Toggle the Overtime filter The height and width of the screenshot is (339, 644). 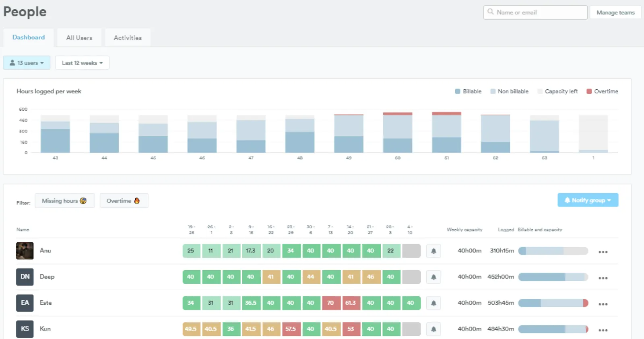point(124,201)
